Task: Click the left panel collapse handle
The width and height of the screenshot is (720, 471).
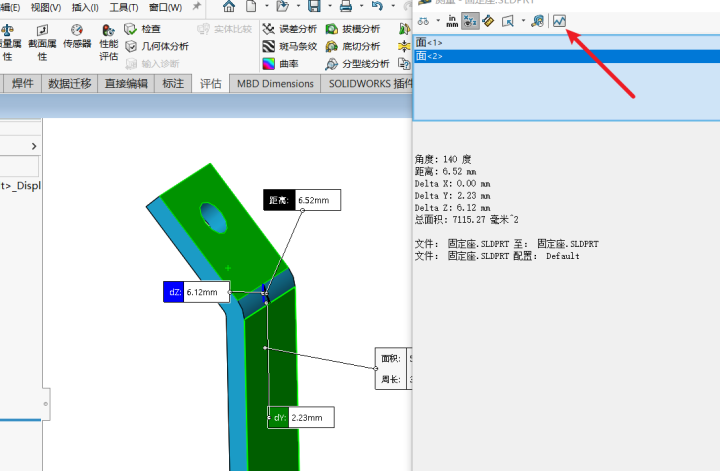Action: [x=46, y=404]
